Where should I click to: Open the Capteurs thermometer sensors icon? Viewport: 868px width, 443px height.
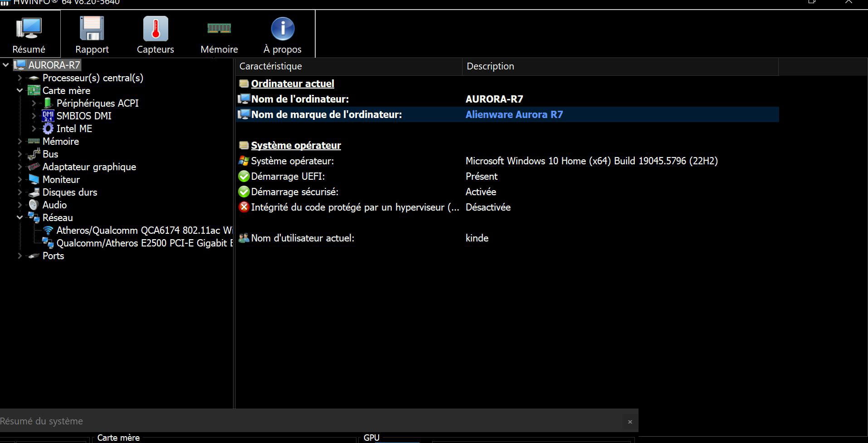click(156, 28)
